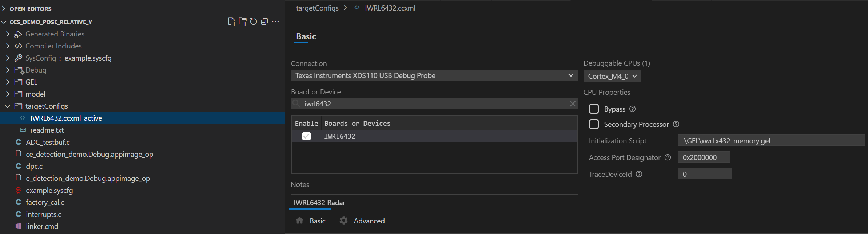Click the example.syscfg red file icon
Viewport: 868px width, 234px height.
(19, 190)
